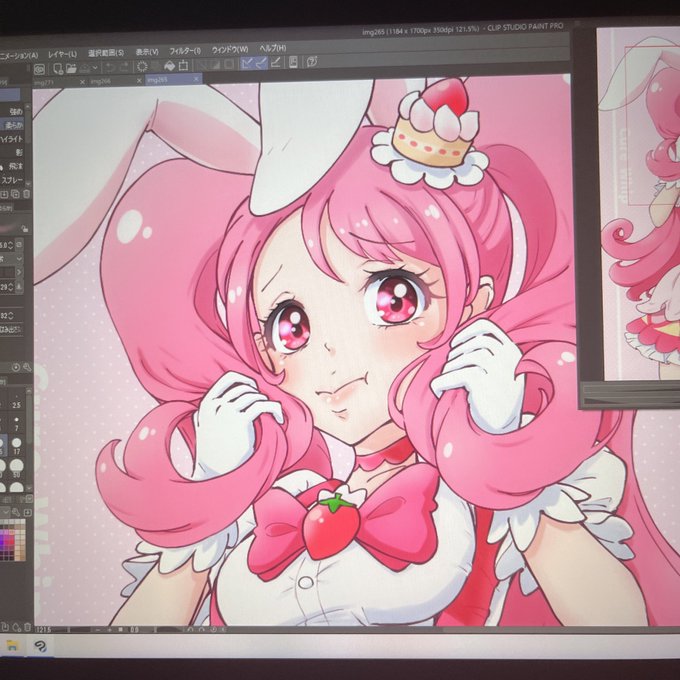Open the ヘルプ(H) menu
The width and height of the screenshot is (680, 680).
click(273, 48)
